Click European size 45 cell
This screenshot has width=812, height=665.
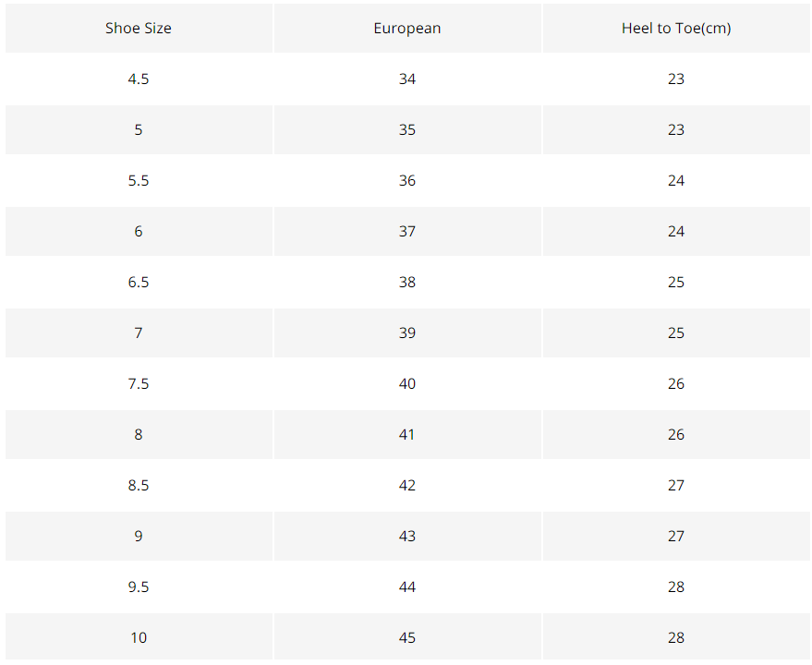pos(407,637)
